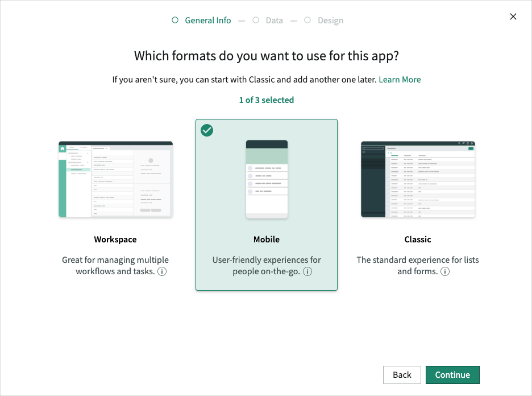Click the Data step radio circle
The height and width of the screenshot is (396, 532).
[x=255, y=20]
